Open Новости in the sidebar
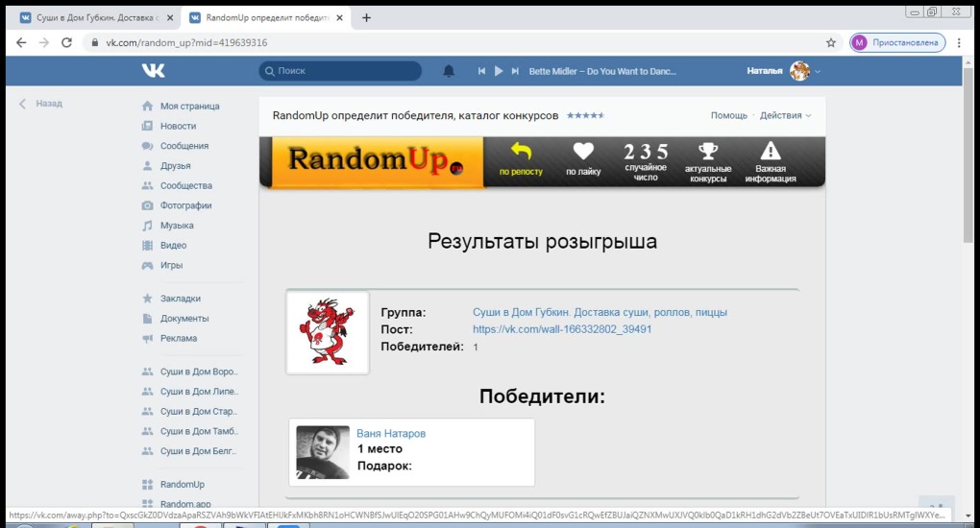The image size is (980, 528). (178, 126)
